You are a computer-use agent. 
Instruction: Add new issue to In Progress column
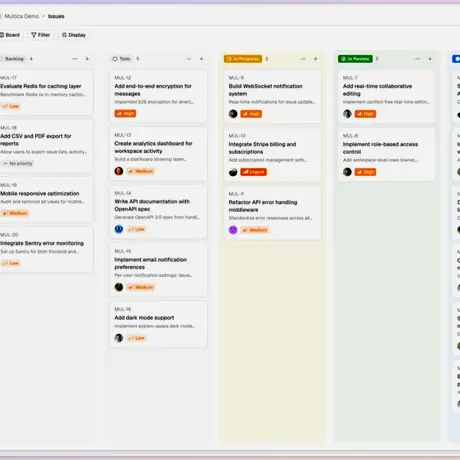tap(316, 59)
